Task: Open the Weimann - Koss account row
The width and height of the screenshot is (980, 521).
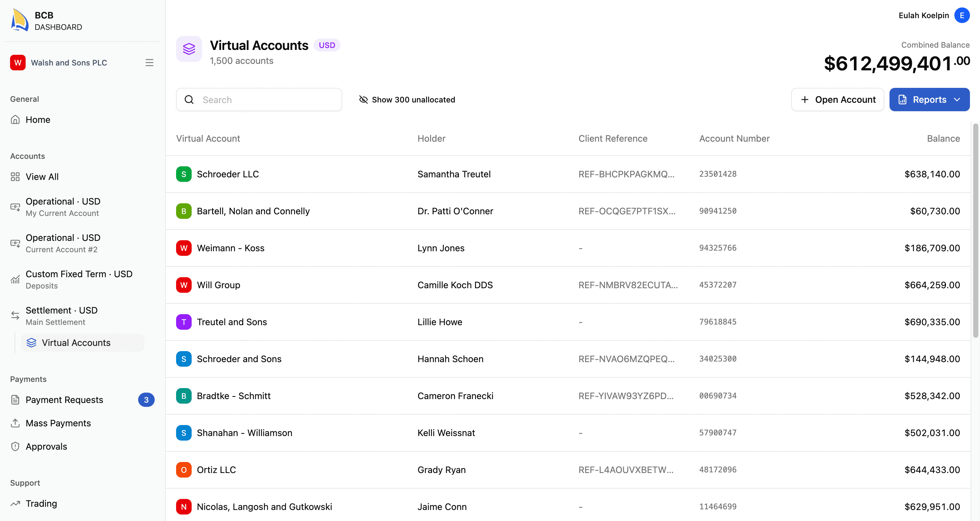Action: click(x=568, y=248)
